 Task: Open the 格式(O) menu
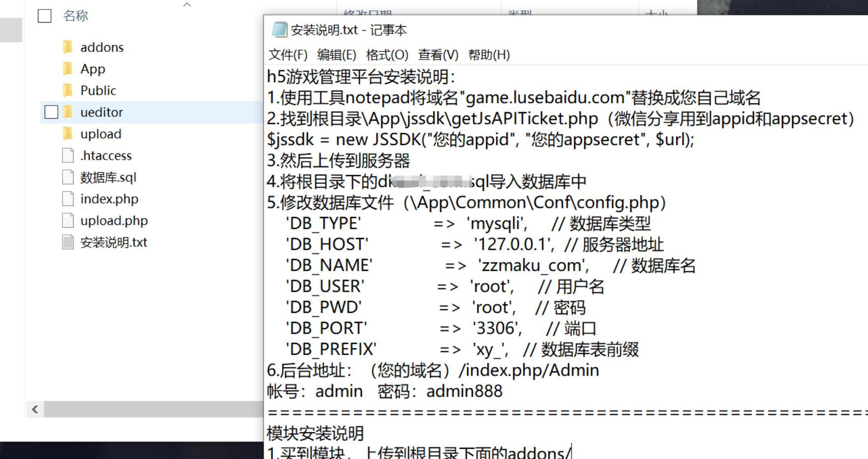tap(387, 55)
